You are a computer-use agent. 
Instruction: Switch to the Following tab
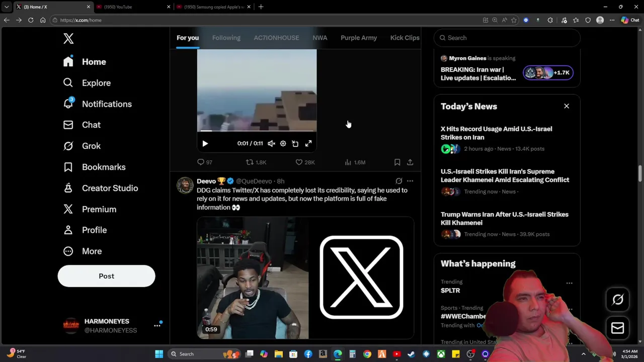pyautogui.click(x=226, y=38)
